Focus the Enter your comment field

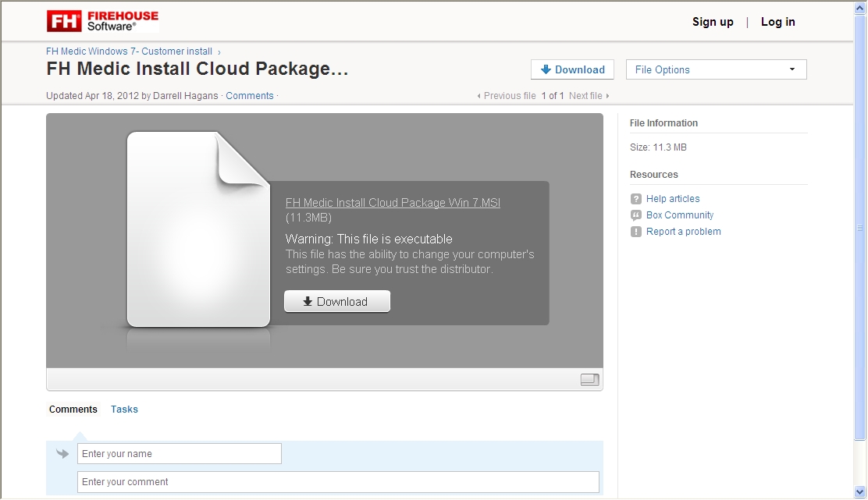(x=338, y=482)
